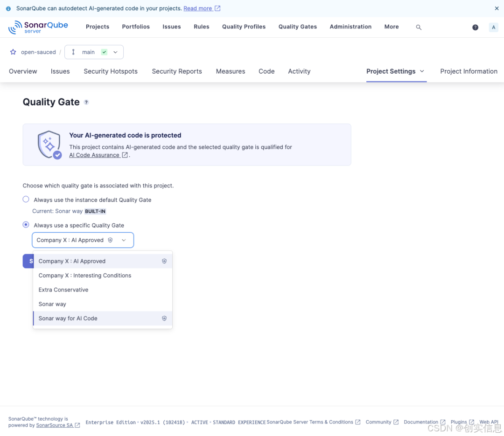Screen dimensions: 504x436
Task: Click external link icon next to Read more
Action: click(217, 8)
